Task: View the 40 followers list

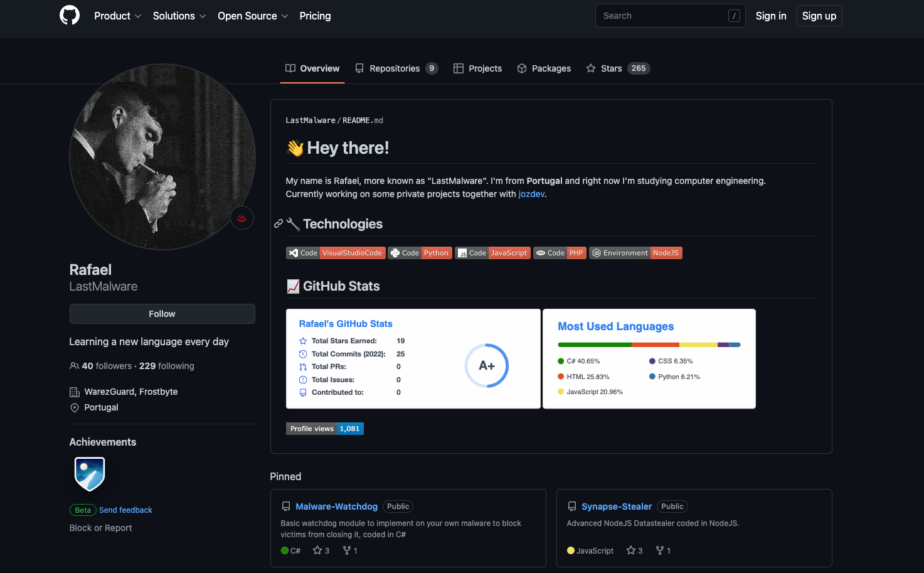Action: click(x=107, y=366)
